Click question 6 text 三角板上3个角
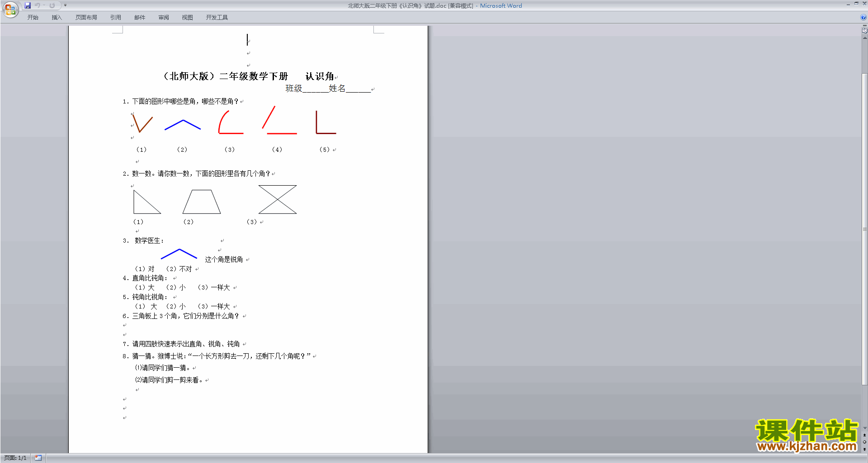 [185, 316]
